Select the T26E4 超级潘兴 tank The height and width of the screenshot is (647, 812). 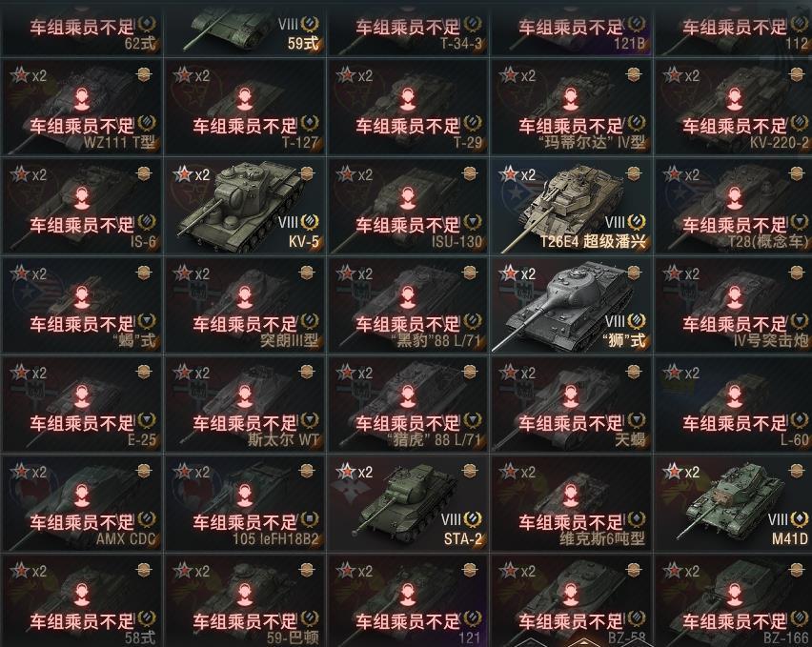(571, 207)
